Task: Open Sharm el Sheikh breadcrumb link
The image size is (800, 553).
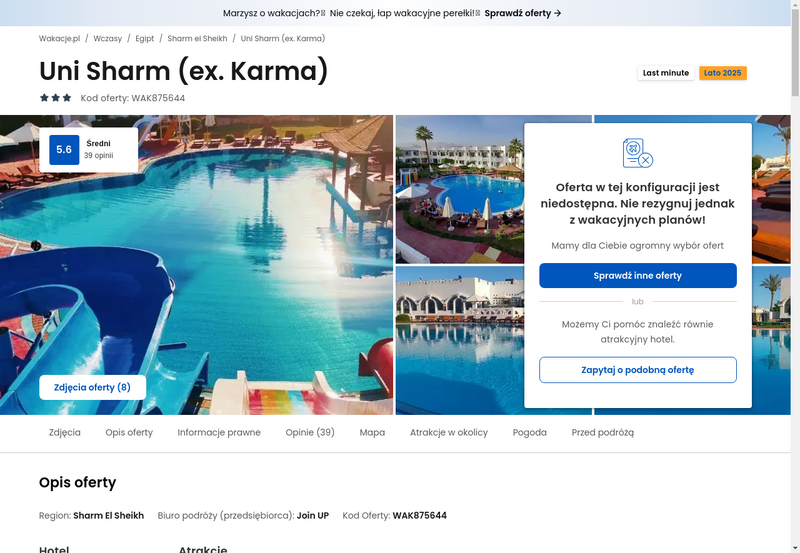Action: coord(197,38)
